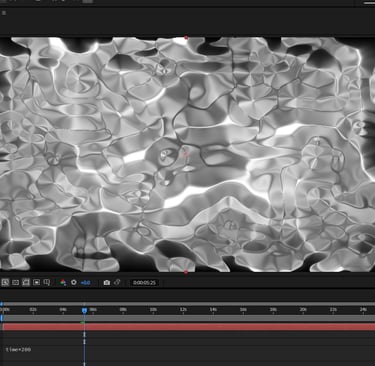Take a snapshot with the camera icon
375x366 pixels.
pyautogui.click(x=107, y=282)
